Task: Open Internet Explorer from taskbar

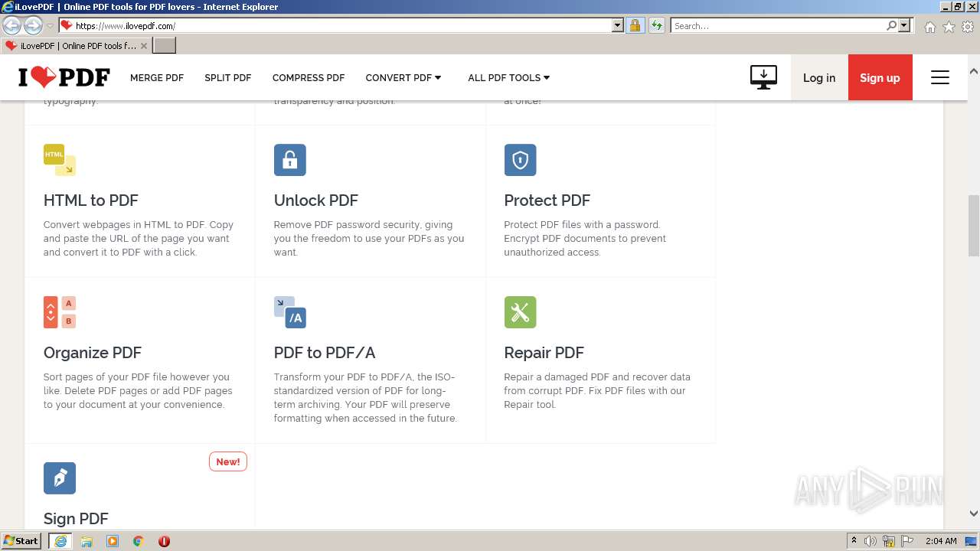Action: 60,541
